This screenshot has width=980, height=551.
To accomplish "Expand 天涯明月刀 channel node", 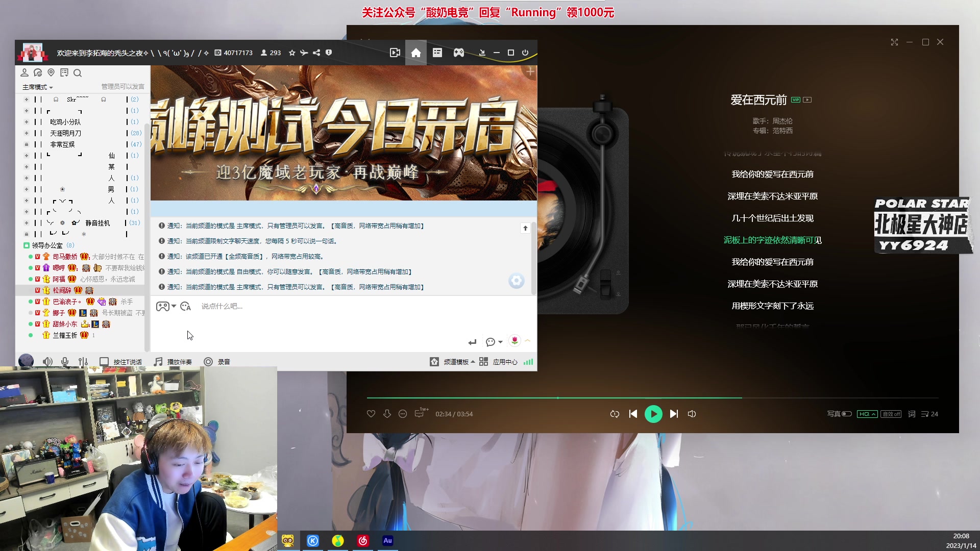I will [x=27, y=133].
